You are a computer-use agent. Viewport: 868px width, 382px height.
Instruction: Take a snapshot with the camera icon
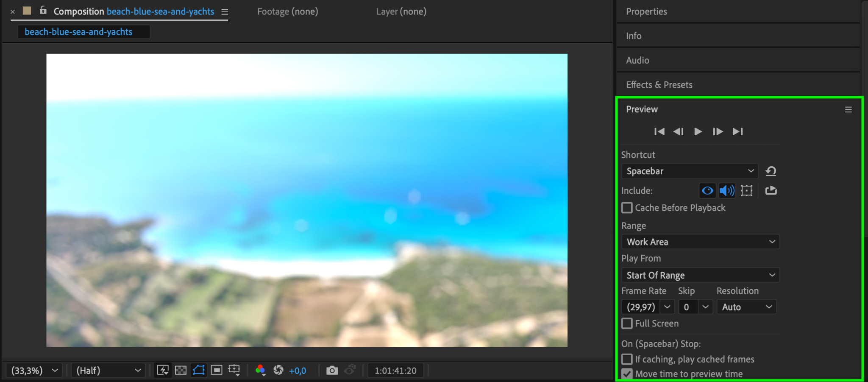pos(332,371)
